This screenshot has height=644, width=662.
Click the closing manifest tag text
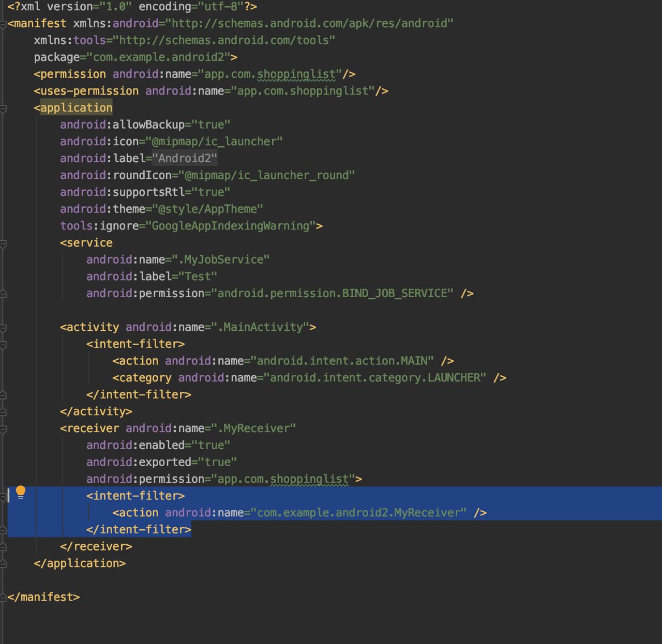[43, 597]
